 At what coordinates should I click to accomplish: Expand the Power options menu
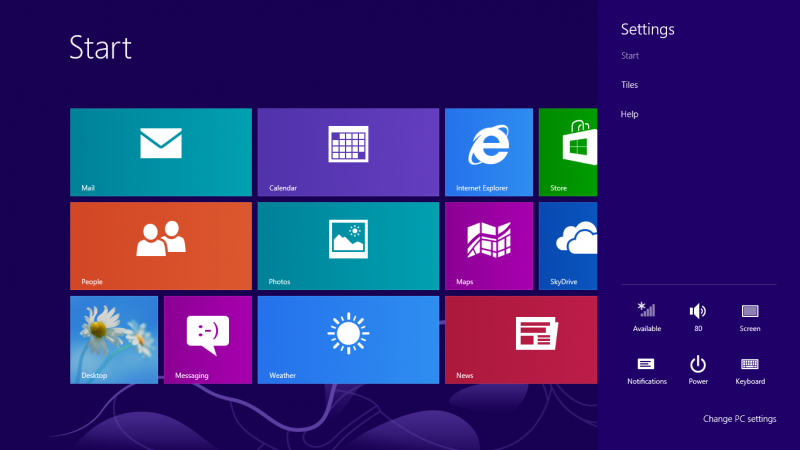[698, 369]
